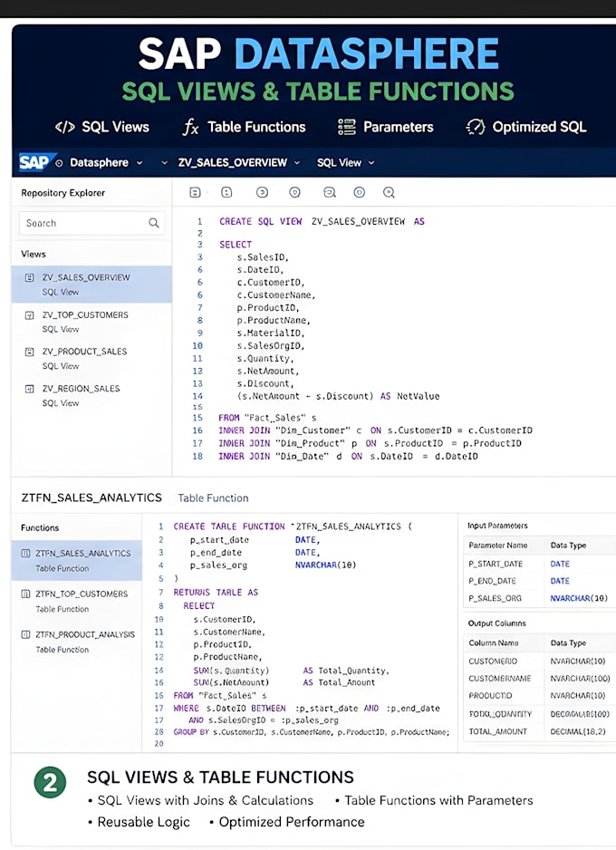Select ZTFN_SALES_ANALYTICS in Functions list
Screen dimensions: 616x850
(x=76, y=561)
